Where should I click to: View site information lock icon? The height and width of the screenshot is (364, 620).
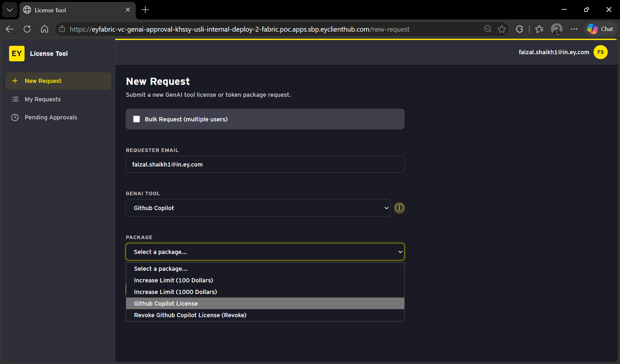pos(62,29)
